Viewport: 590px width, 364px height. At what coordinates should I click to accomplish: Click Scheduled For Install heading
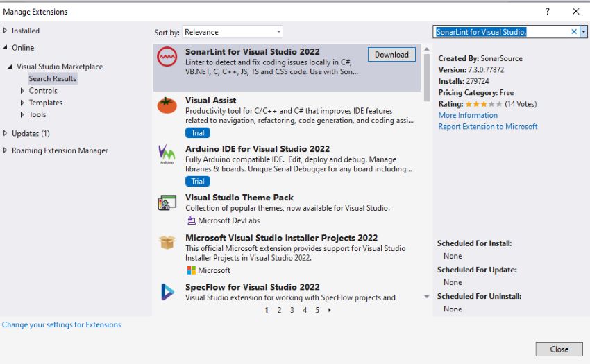(x=475, y=243)
